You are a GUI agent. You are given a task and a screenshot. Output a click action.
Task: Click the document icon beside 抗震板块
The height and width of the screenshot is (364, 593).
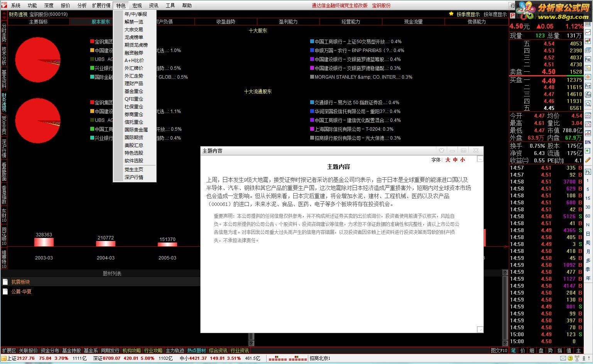tap(5, 282)
